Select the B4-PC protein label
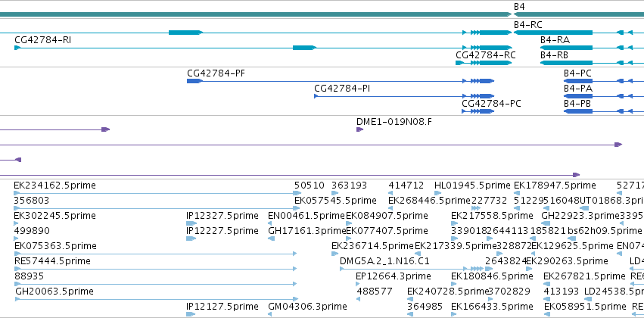Screen dimensions: 644x318 pyautogui.click(x=577, y=73)
